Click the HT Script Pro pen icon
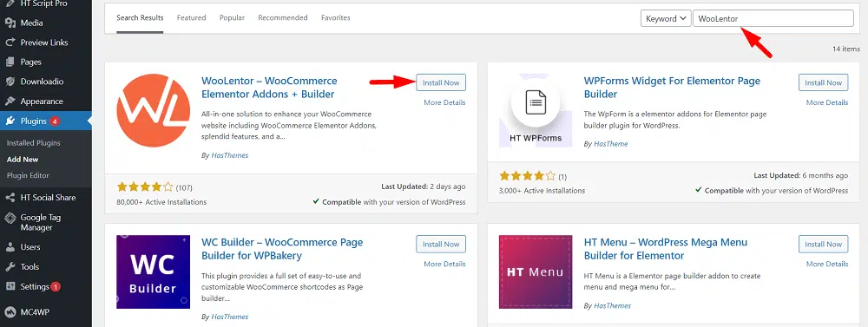This screenshot has width=868, height=327. tap(10, 3)
